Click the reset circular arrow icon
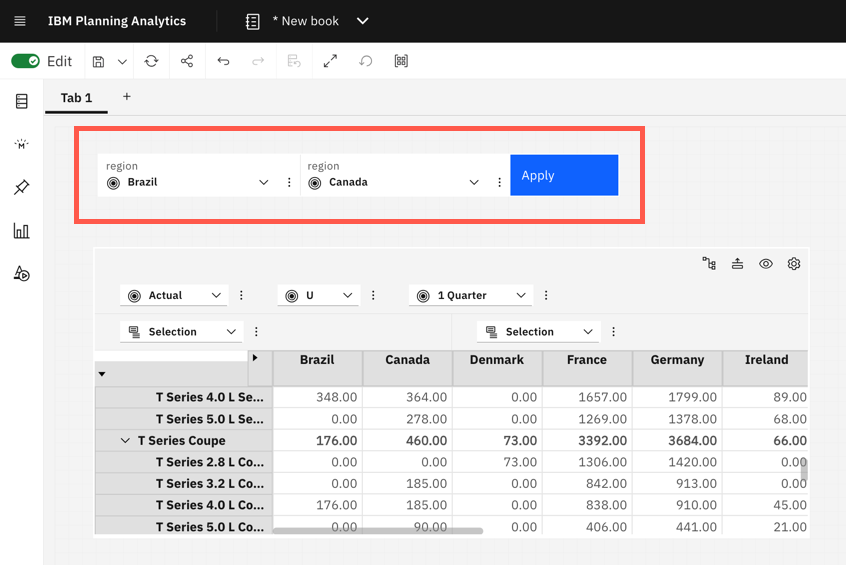The image size is (846, 565). pyautogui.click(x=366, y=61)
